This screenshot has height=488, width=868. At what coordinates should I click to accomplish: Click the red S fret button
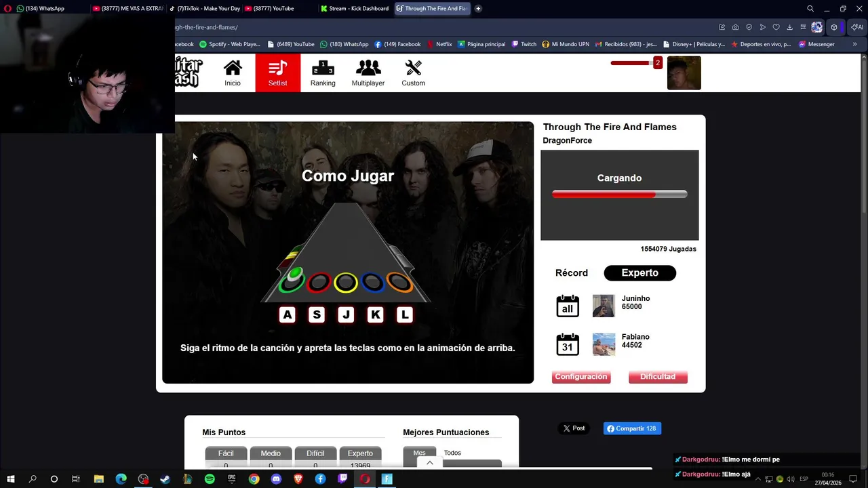click(x=319, y=282)
